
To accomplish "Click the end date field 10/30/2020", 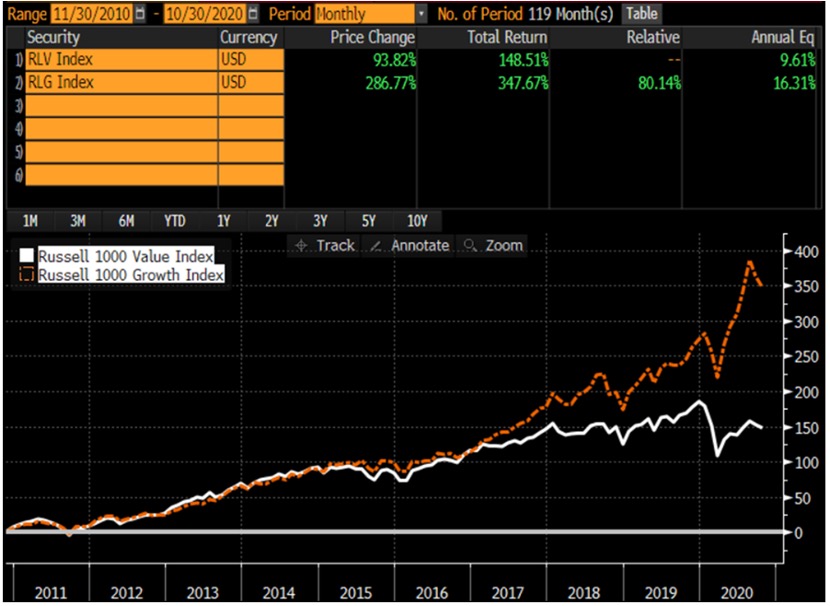I will (x=204, y=14).
